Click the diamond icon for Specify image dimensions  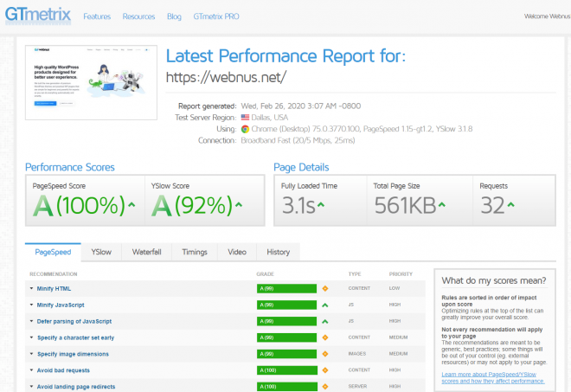click(x=325, y=354)
